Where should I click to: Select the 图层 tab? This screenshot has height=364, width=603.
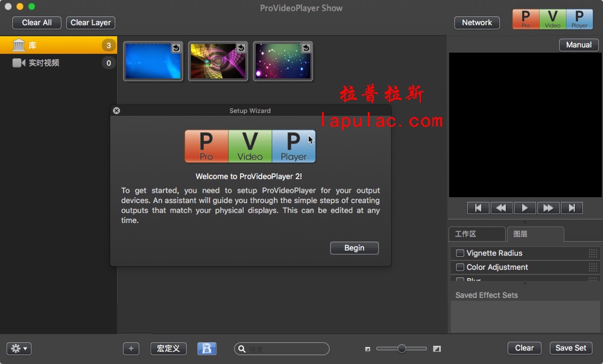tap(535, 234)
